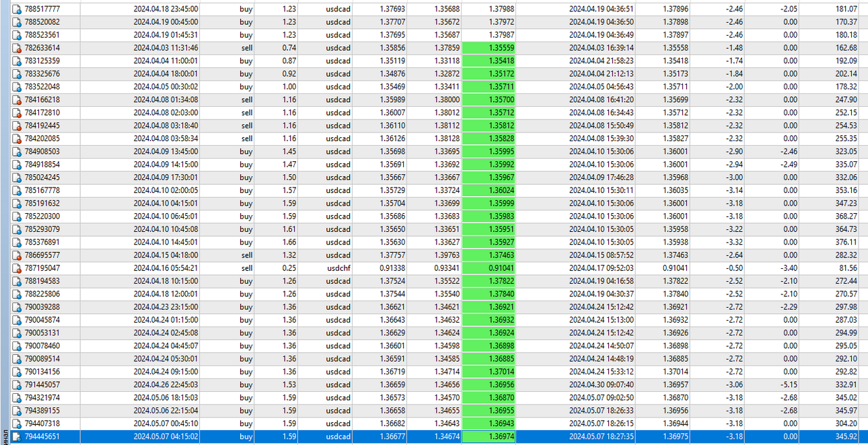Click open time 2024.04.26 22:45:03
This screenshot has height=445, width=868.
(166, 385)
